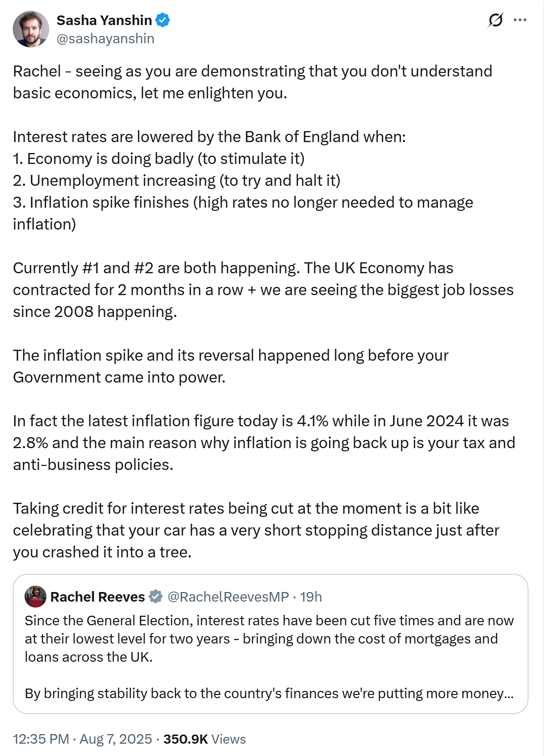The image size is (549, 756).
Task: Click the opening "Rachel - seeing as you" paragraph
Action: 252,82
